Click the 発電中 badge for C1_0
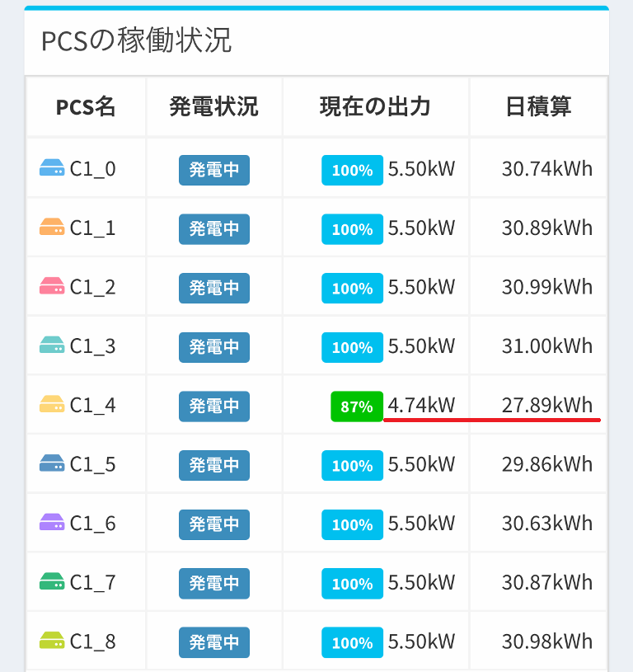Screen dimensions: 633x672 coord(214,170)
